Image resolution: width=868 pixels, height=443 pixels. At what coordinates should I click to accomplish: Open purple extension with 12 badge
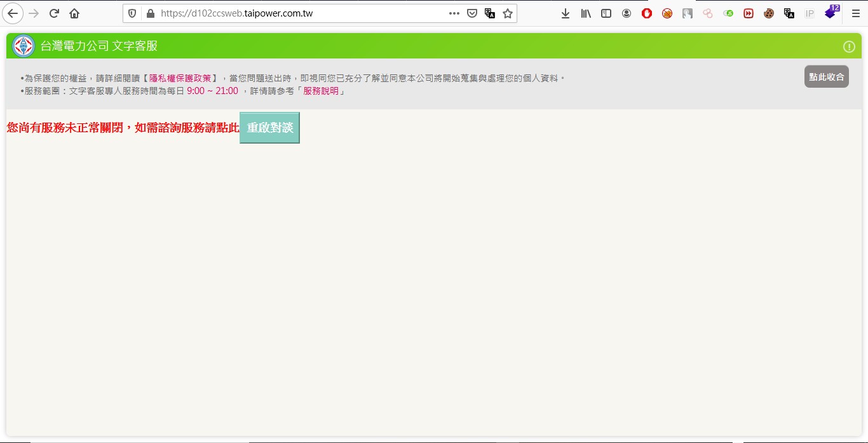[831, 12]
